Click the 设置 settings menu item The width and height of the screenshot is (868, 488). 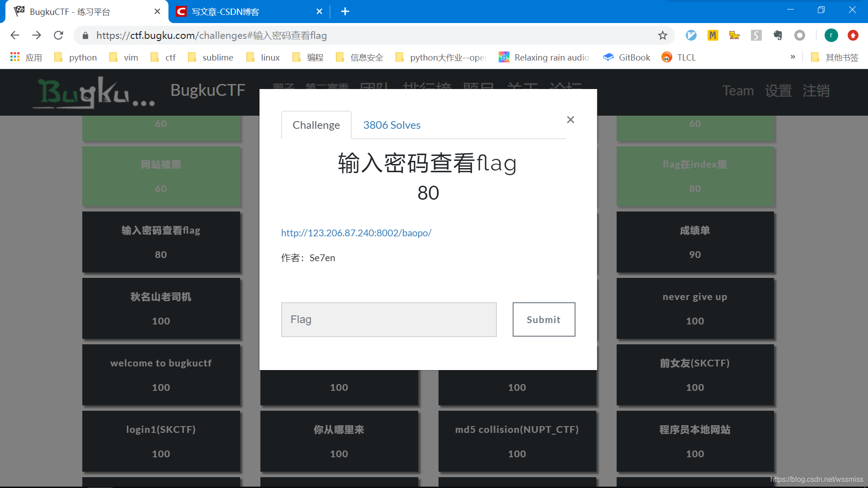[x=778, y=90]
